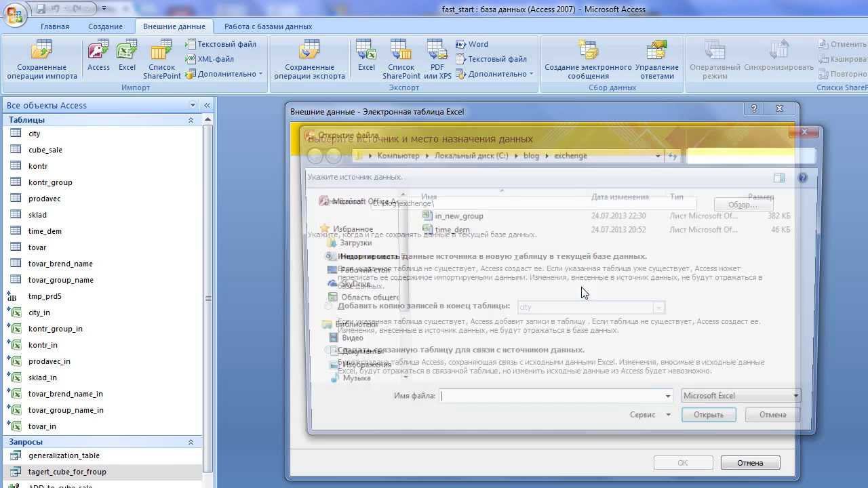Image resolution: width=868 pixels, height=488 pixels.
Task: Open saved export operations (Сохраненные операции экспорта)
Action: click(x=310, y=60)
